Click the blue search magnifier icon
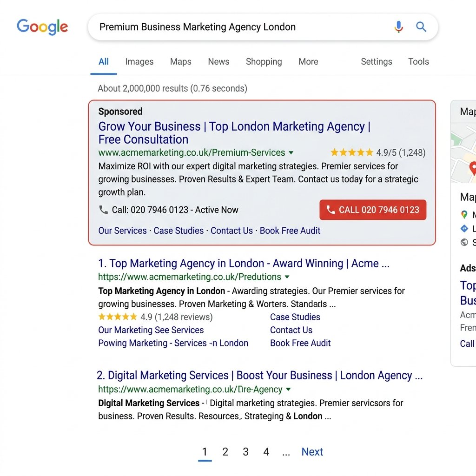Screen dimensions: 476x476 click(421, 26)
